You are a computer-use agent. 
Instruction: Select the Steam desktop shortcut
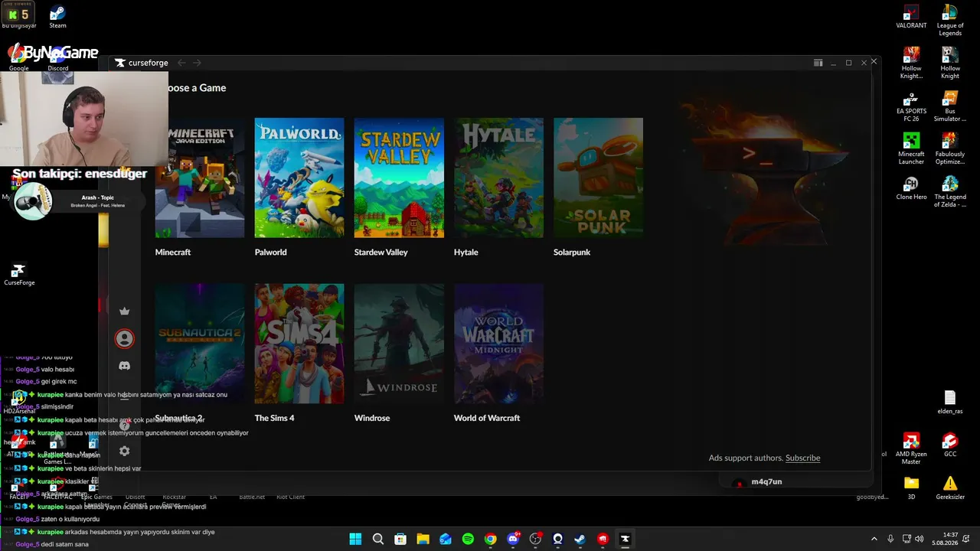tap(57, 17)
